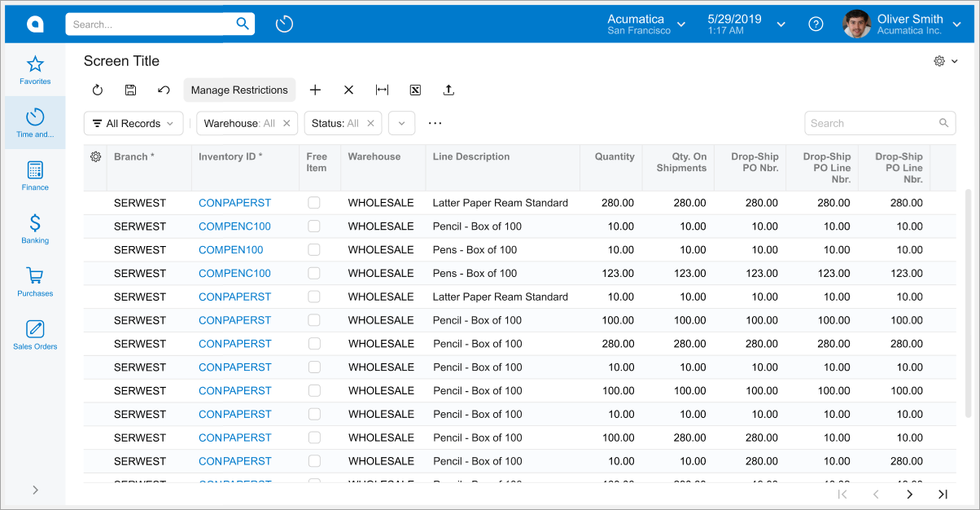Expand the All Records filter dropdown

coord(133,124)
